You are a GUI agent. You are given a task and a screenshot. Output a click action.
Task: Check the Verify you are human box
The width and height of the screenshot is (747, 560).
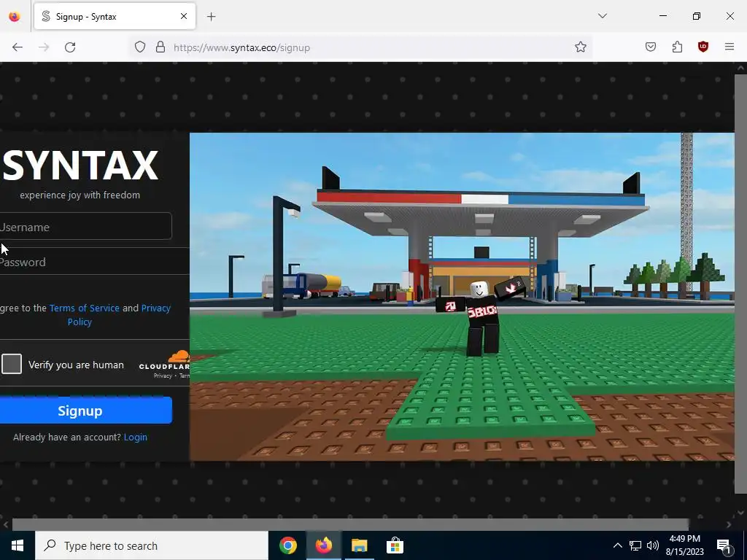coord(12,365)
